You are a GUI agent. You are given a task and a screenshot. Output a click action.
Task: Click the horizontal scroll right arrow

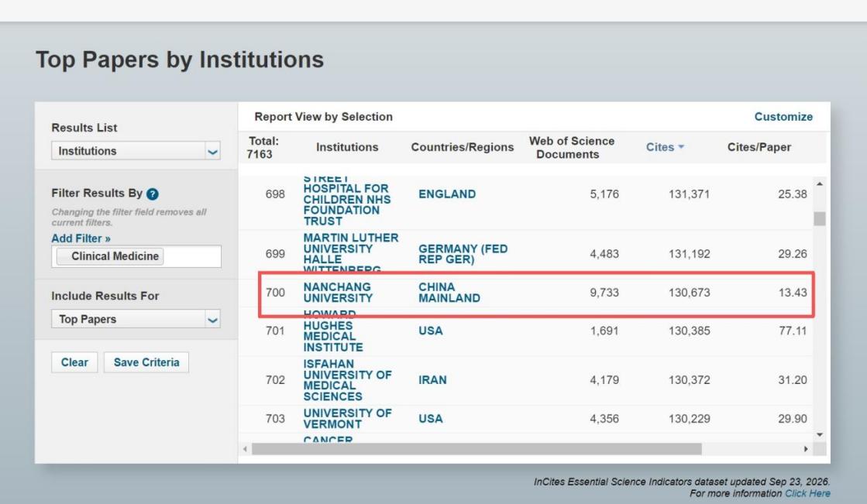[805, 449]
